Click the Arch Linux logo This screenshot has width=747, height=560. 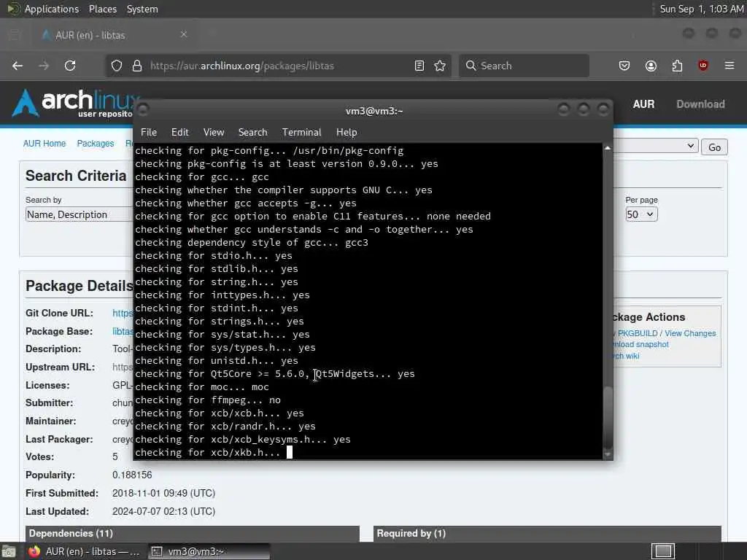(75, 103)
